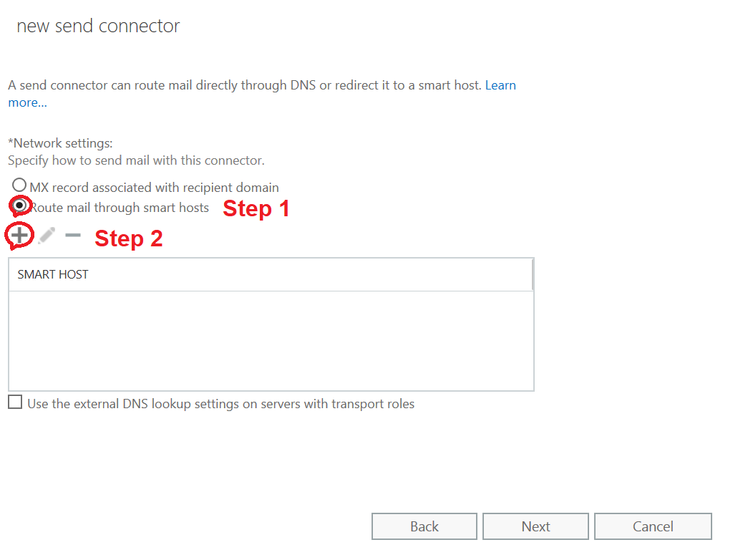The height and width of the screenshot is (560, 733).
Task: Go Back to the previous wizard page
Action: pyautogui.click(x=424, y=526)
